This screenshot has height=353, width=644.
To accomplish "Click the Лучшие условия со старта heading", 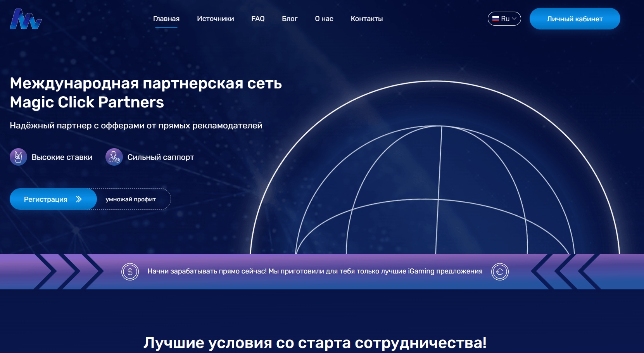I will [x=315, y=343].
